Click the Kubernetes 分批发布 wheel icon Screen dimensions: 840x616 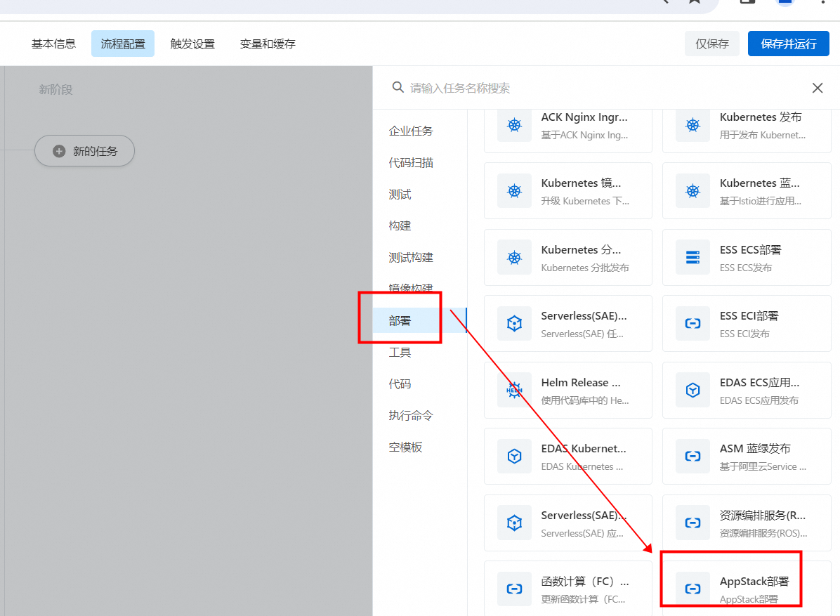point(514,258)
